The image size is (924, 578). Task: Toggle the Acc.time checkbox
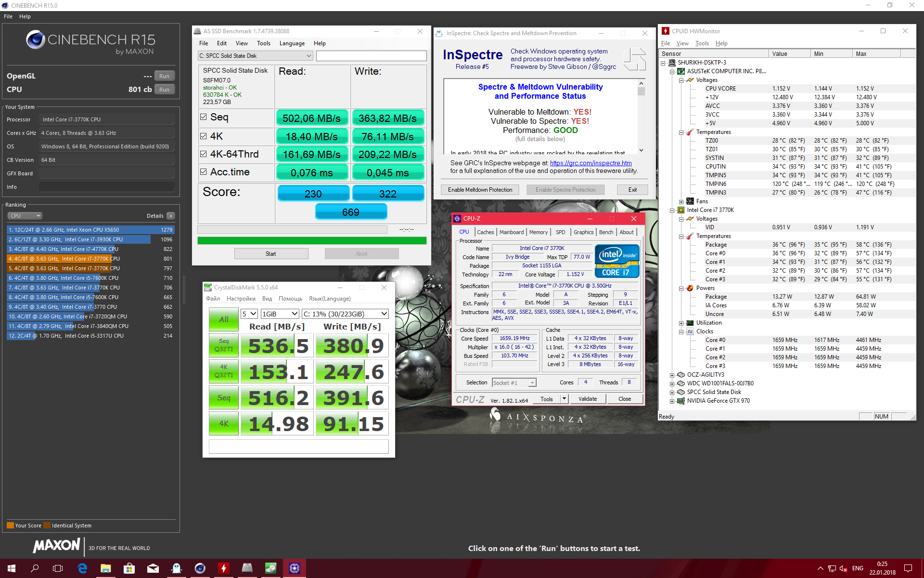click(x=204, y=172)
